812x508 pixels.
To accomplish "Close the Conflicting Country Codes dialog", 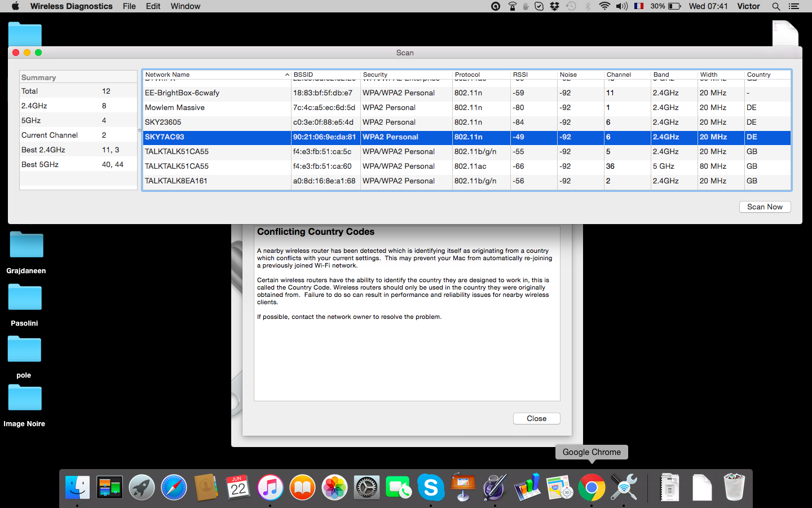I will pos(536,418).
